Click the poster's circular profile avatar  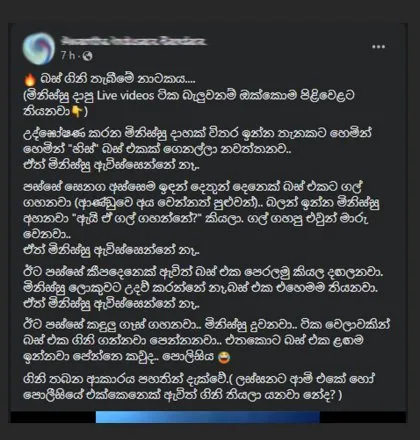coord(39,48)
